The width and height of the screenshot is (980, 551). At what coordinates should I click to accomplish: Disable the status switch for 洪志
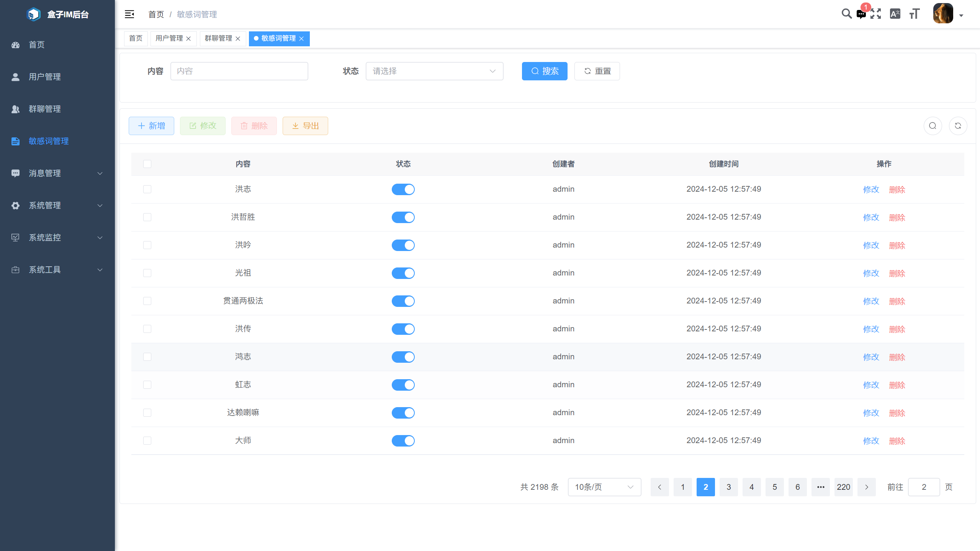click(x=403, y=189)
